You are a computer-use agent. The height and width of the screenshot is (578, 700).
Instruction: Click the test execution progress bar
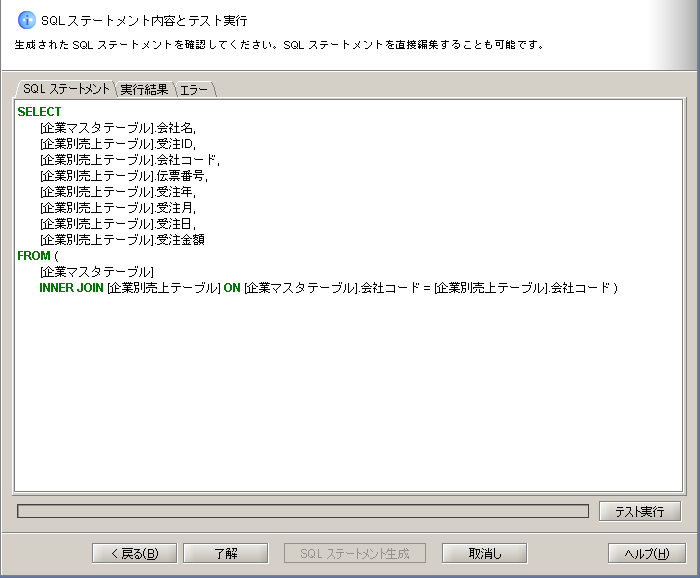pyautogui.click(x=302, y=511)
